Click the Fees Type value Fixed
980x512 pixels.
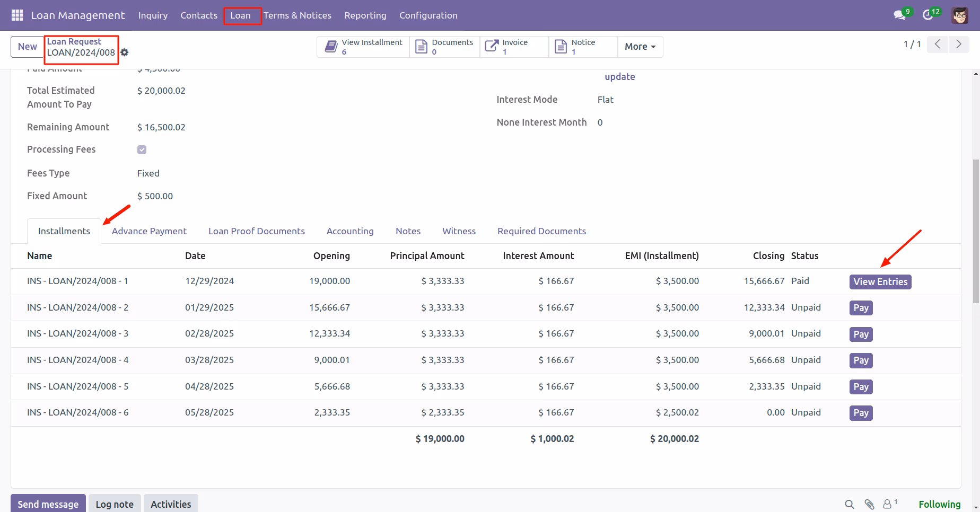tap(148, 173)
